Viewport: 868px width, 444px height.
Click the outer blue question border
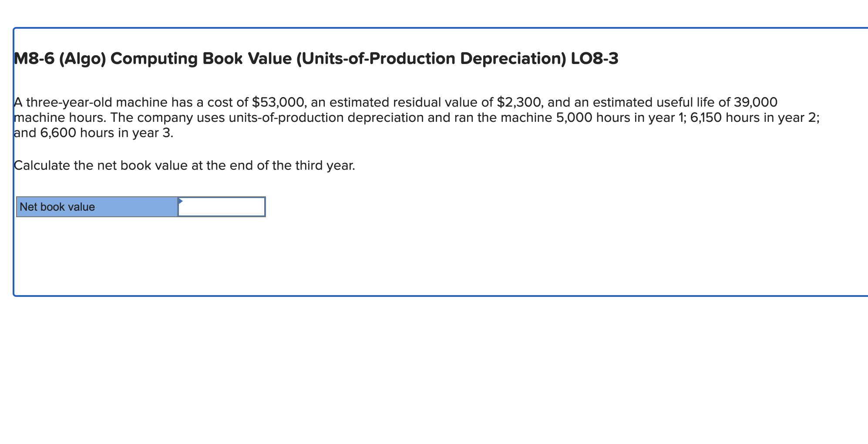[435, 27]
